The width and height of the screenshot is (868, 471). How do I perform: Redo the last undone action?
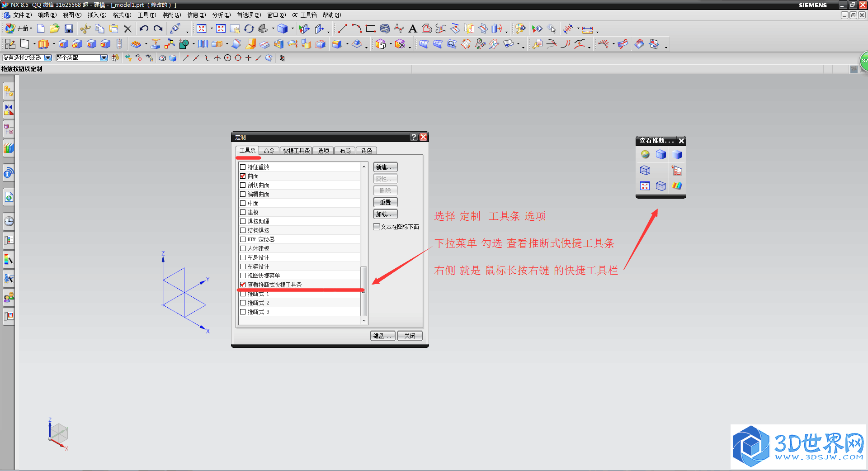[x=158, y=29]
